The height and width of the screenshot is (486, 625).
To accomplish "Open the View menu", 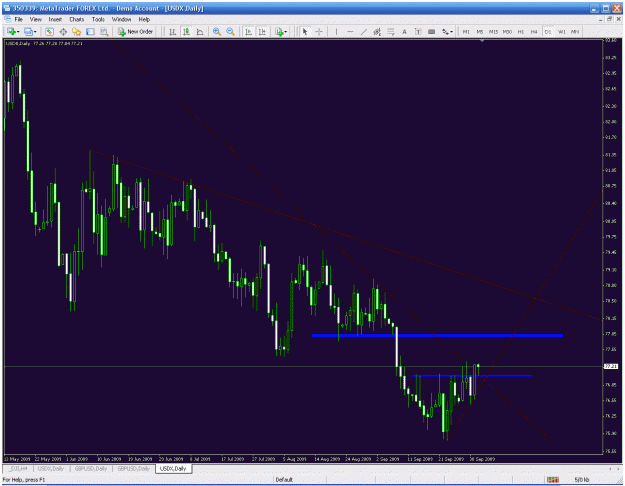I will click(35, 19).
